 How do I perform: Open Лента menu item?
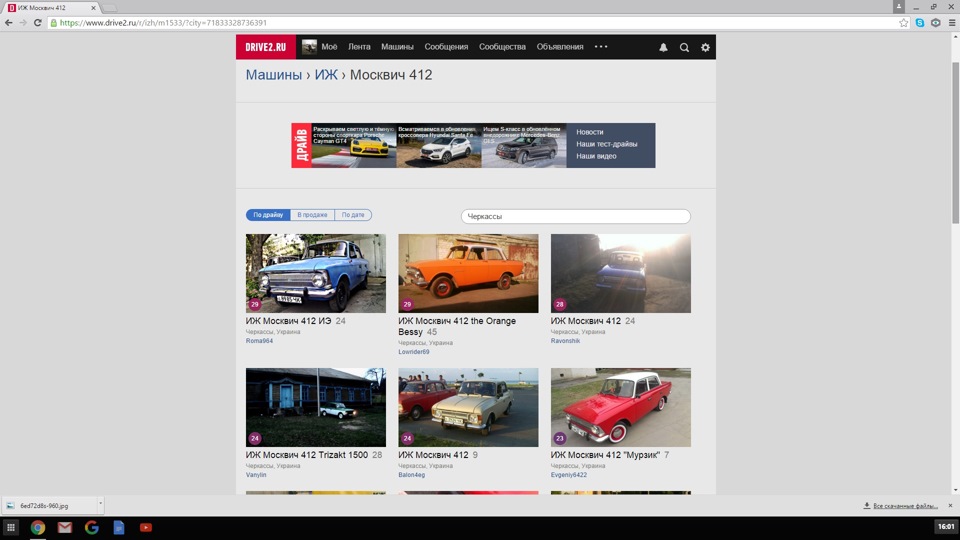click(x=359, y=47)
